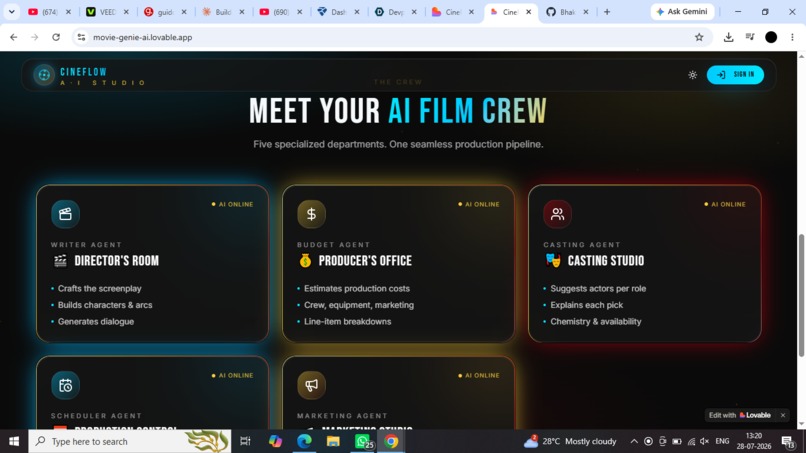Open the Producer's Office card title
This screenshot has width=806, height=453.
pyautogui.click(x=365, y=261)
